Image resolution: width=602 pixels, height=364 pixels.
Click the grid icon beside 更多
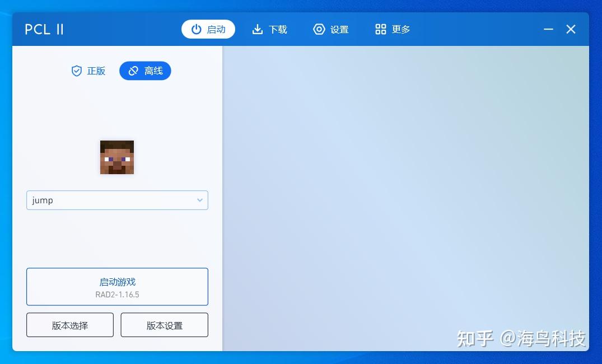click(x=380, y=29)
